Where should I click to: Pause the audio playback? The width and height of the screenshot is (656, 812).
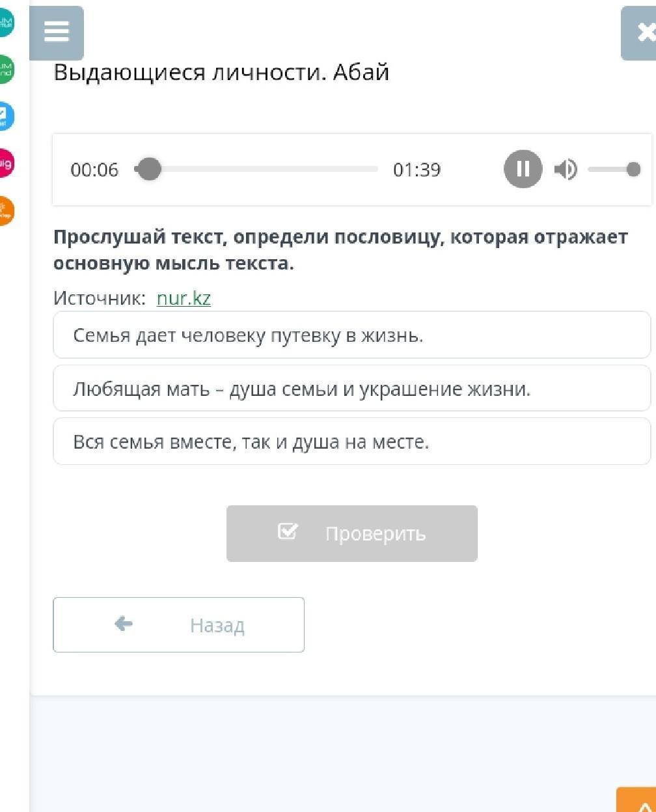[523, 169]
